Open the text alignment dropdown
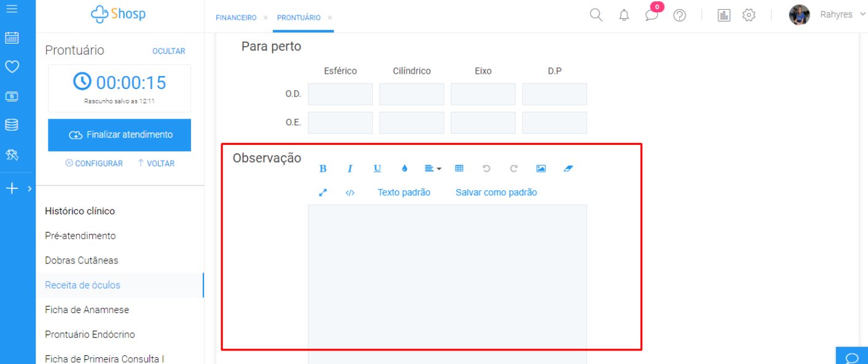 point(432,169)
